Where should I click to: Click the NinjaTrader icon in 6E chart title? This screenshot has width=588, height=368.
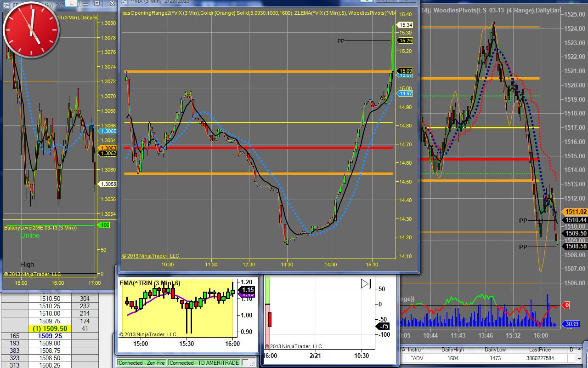6,4
